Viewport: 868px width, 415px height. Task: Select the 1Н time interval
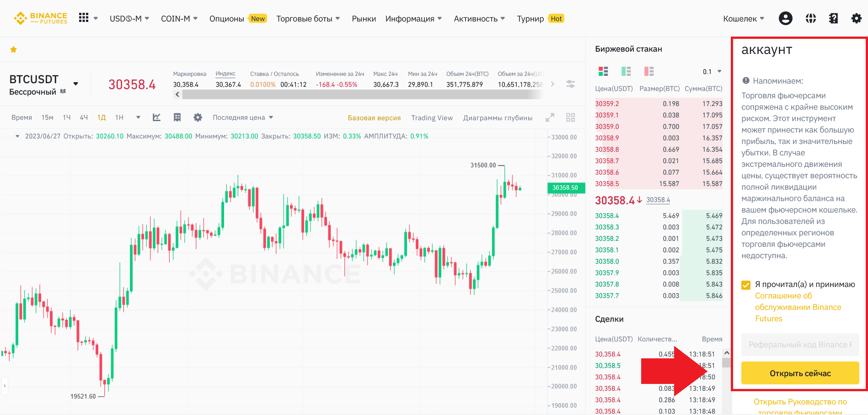(x=119, y=117)
